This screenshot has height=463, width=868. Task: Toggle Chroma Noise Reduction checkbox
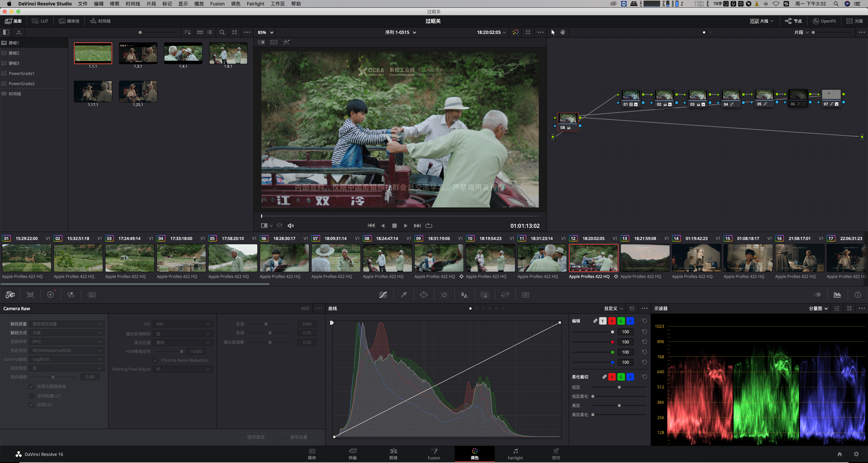point(155,360)
